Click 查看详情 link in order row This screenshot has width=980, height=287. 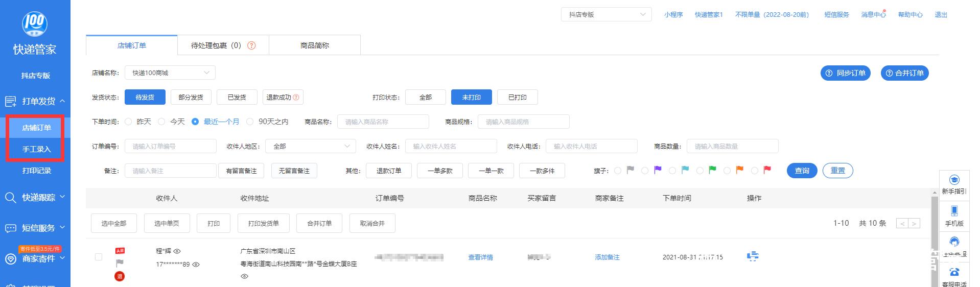(x=480, y=257)
